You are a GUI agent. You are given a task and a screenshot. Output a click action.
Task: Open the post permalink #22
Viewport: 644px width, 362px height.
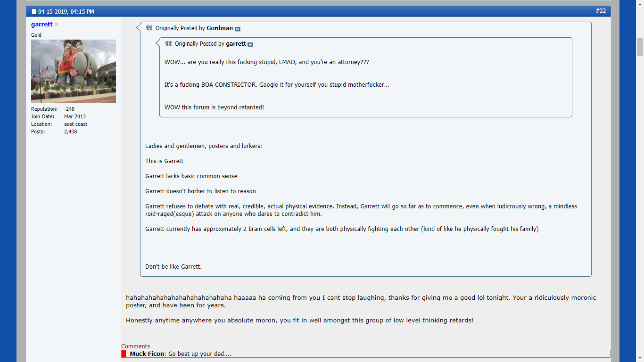[x=601, y=11]
